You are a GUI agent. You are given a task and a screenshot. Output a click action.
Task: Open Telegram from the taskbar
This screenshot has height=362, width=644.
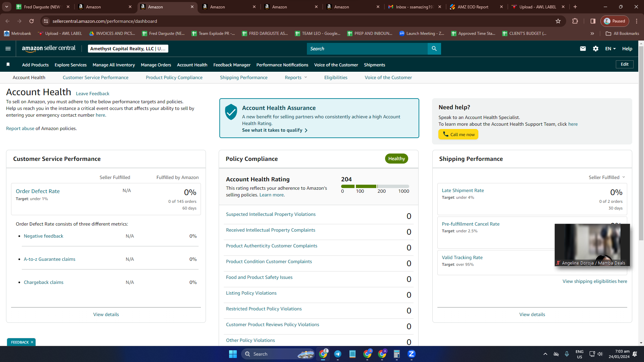pyautogui.click(x=338, y=354)
